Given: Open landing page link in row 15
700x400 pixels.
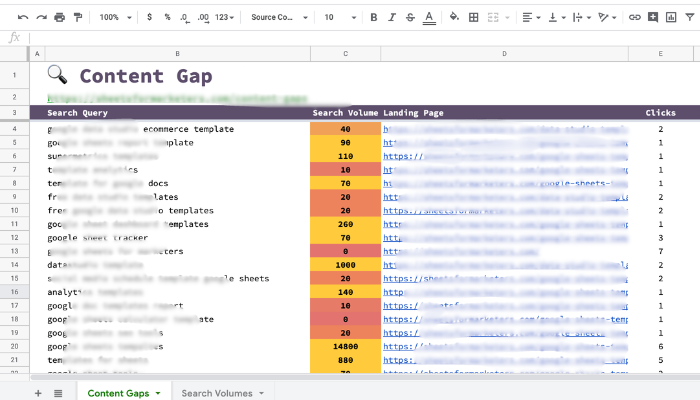Looking at the screenshot, I should tap(505, 279).
